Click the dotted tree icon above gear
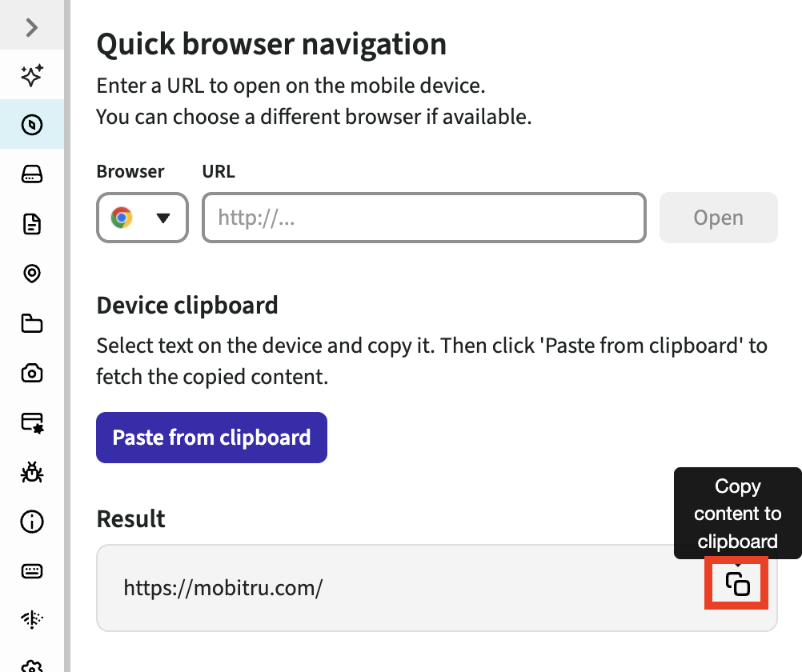 pos(32,619)
